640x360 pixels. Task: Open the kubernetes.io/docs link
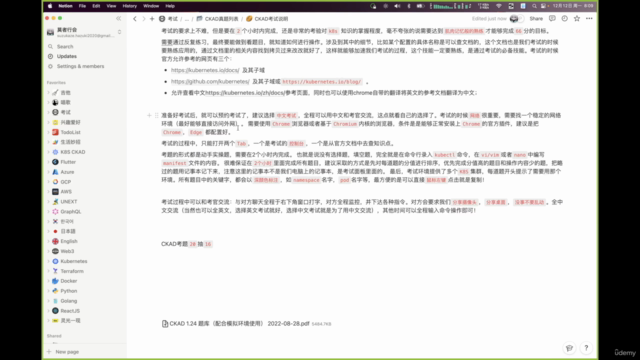[x=205, y=70]
